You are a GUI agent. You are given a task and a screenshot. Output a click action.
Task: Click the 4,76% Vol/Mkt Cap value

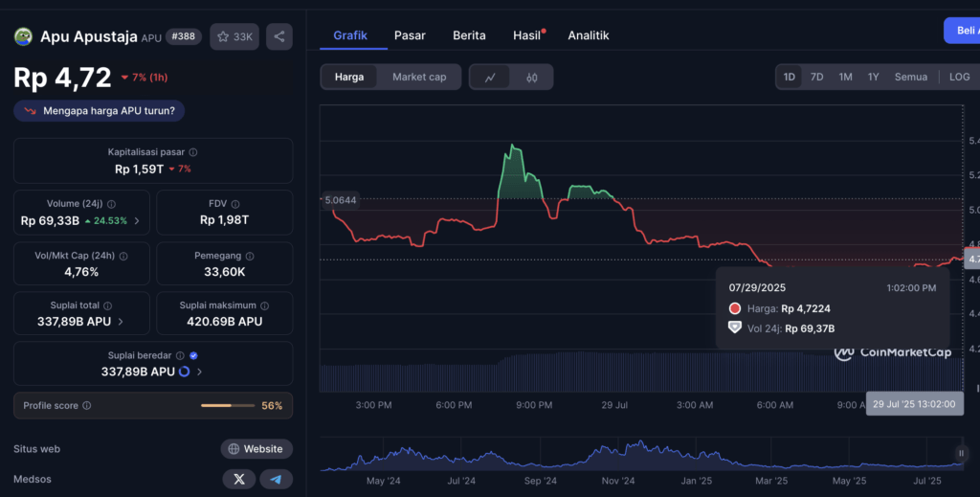(81, 272)
